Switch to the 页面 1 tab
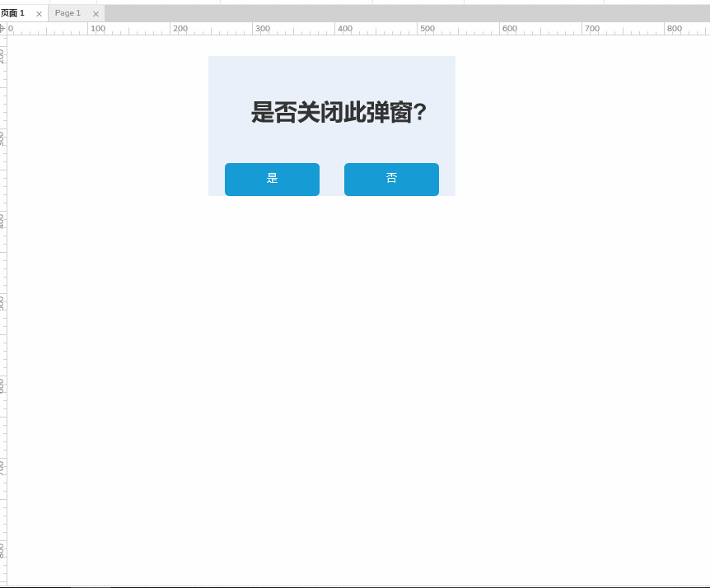The width and height of the screenshot is (710, 588). click(x=15, y=12)
